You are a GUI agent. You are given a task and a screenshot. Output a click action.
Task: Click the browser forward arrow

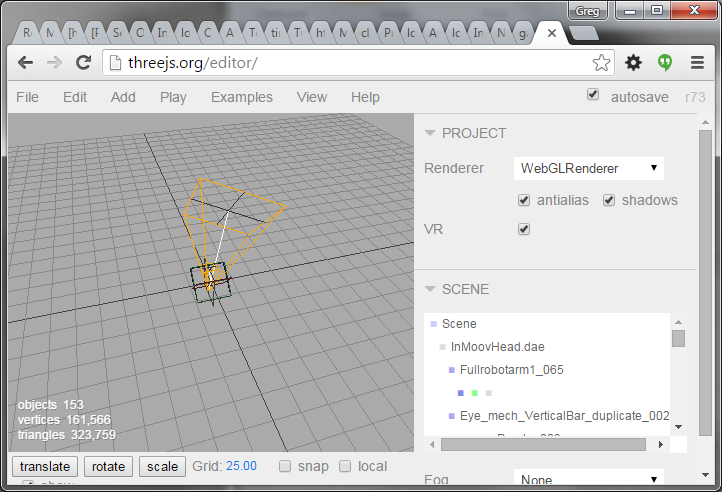(55, 63)
